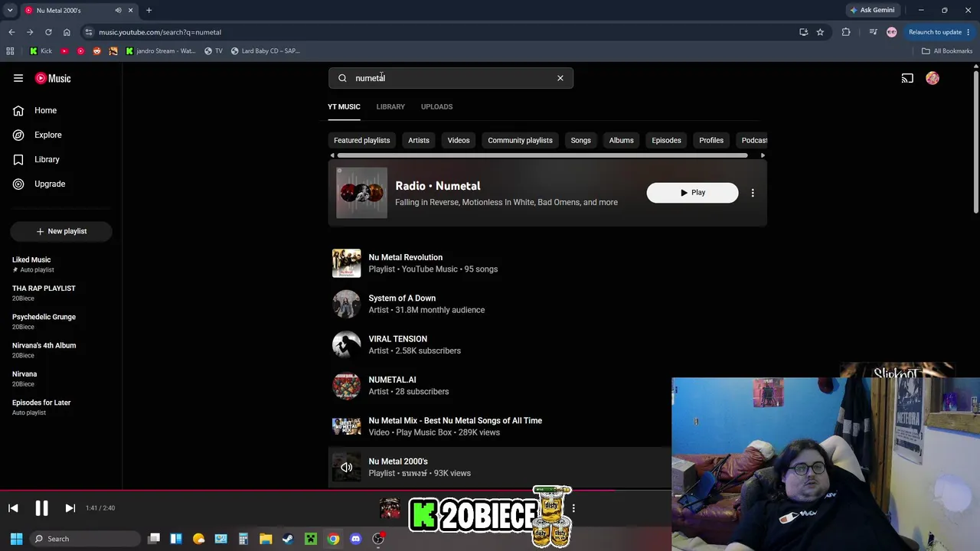
Task: Filter results by Profiles
Action: pos(711,140)
